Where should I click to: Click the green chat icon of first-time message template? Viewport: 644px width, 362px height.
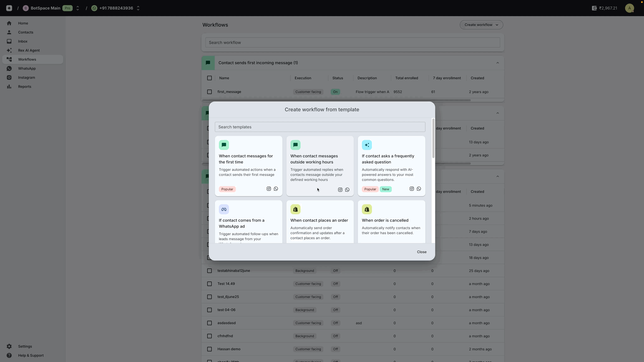(224, 145)
